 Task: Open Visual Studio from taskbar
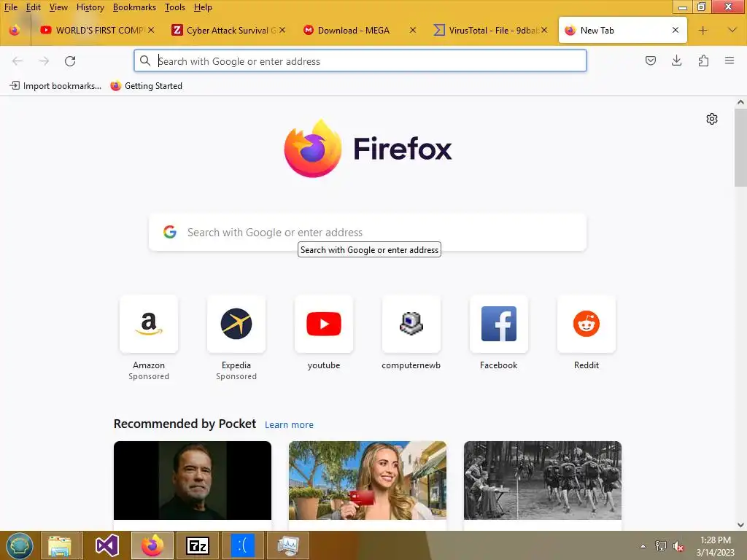(x=107, y=545)
